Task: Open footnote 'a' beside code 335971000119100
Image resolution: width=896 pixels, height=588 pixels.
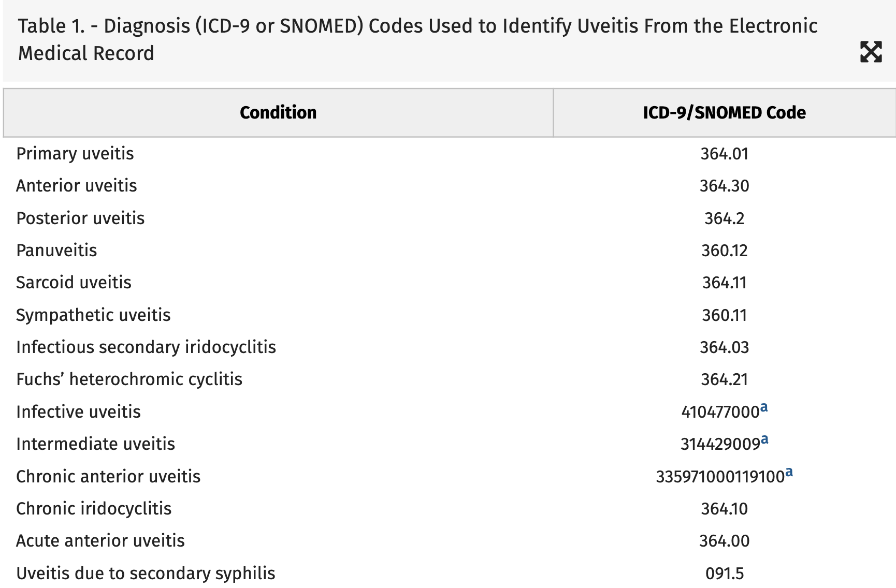Action: click(x=789, y=472)
